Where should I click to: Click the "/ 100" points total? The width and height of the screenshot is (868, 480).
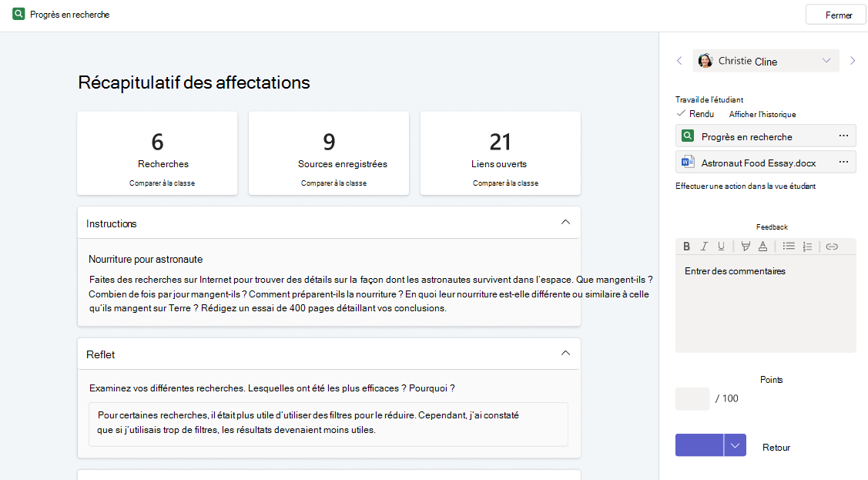point(727,398)
